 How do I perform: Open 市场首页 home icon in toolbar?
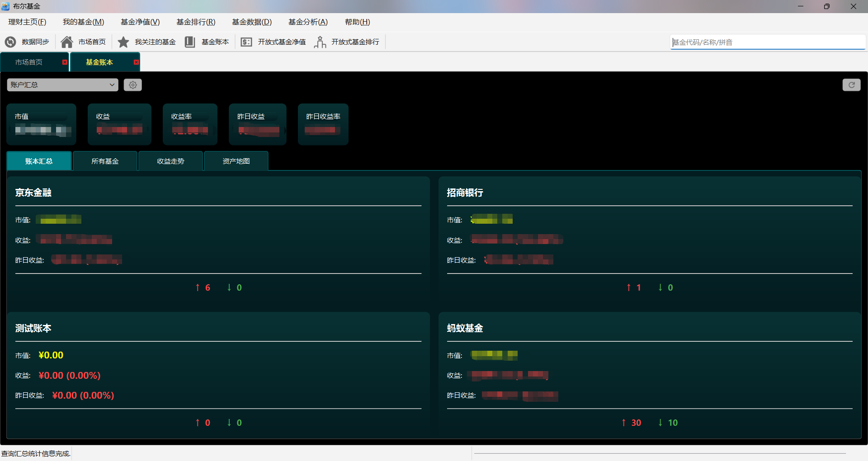67,42
